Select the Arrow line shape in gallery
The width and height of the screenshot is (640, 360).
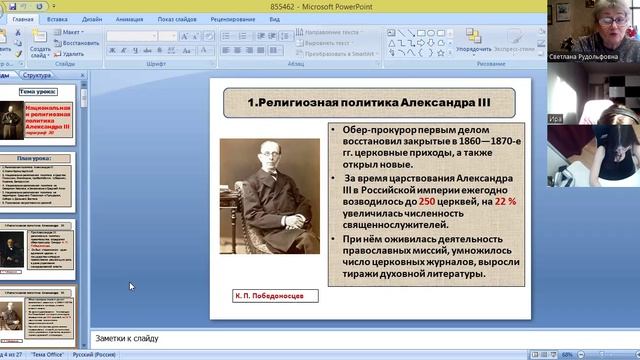pyautogui.click(x=411, y=33)
